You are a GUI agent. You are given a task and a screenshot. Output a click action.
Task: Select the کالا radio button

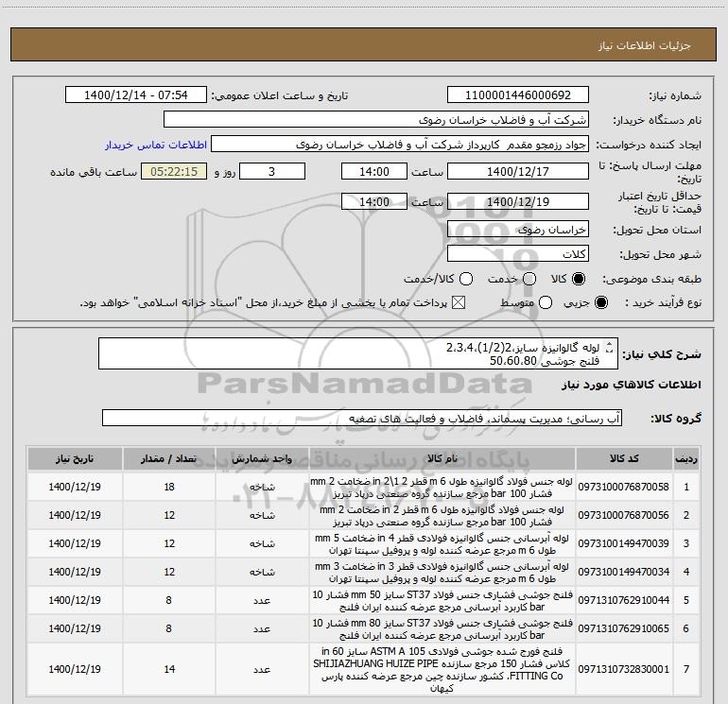579,279
